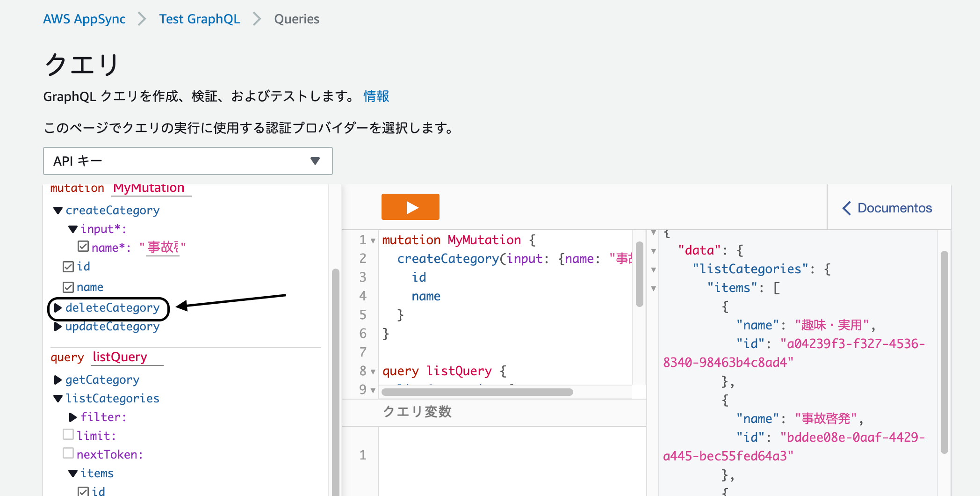The height and width of the screenshot is (496, 980).
Task: Collapse the createCategory mutation node
Action: (58, 211)
